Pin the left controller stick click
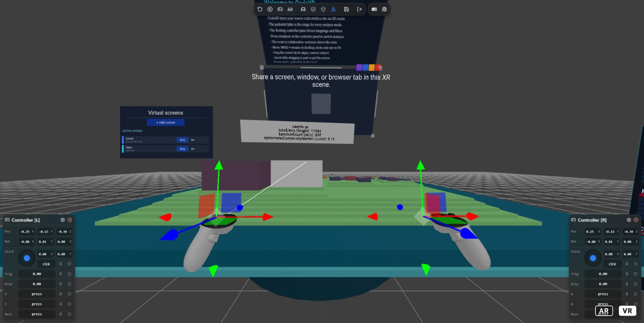 click(x=61, y=264)
